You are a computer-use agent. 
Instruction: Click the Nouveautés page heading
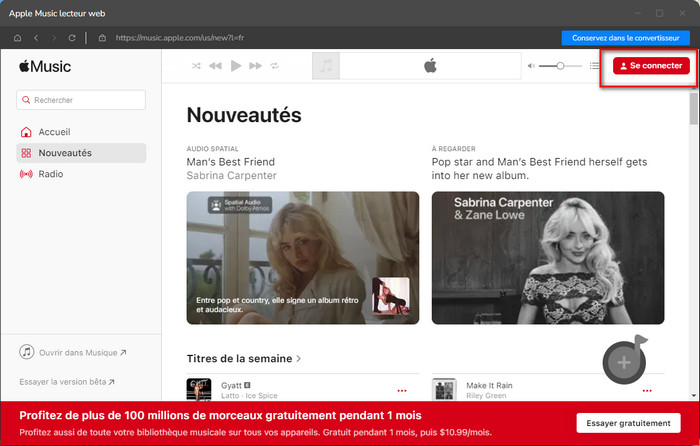244,115
